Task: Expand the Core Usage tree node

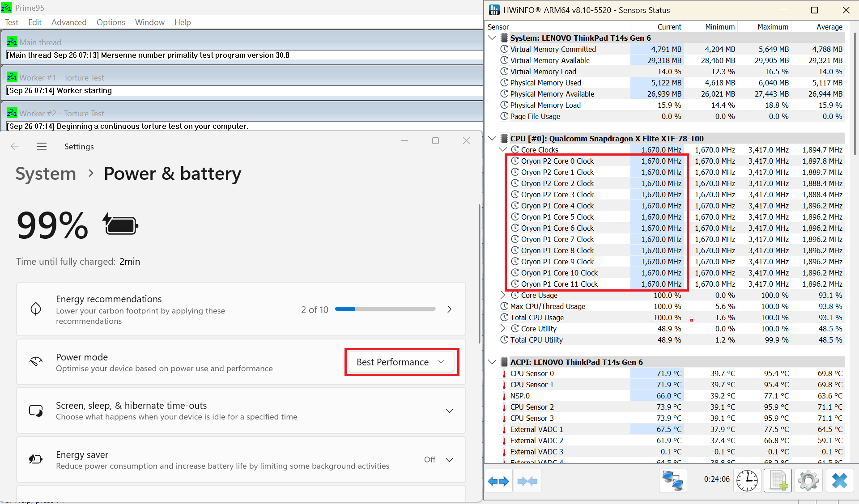Action: click(x=503, y=295)
